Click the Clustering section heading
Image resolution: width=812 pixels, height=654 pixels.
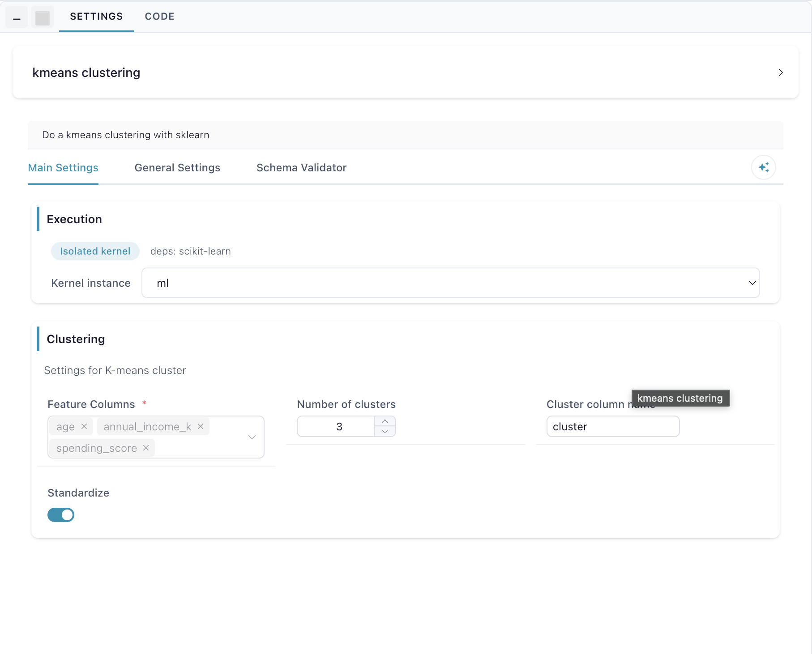(76, 339)
